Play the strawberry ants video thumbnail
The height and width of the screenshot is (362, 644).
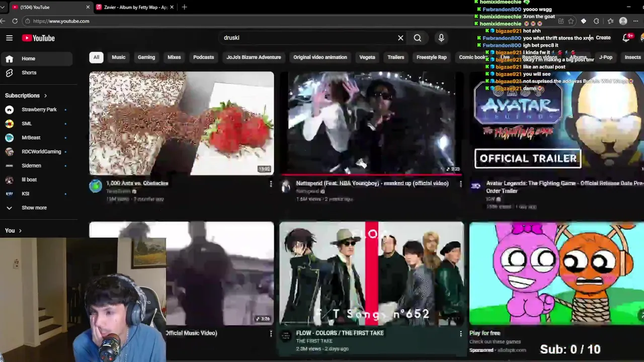pyautogui.click(x=182, y=123)
